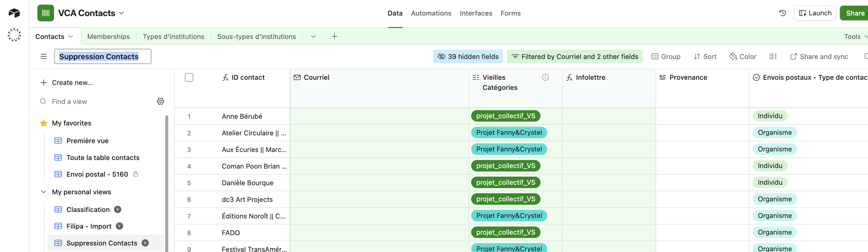Image resolution: width=868 pixels, height=252 pixels.
Task: Click the Airtable home logo icon
Action: pos(14,13)
